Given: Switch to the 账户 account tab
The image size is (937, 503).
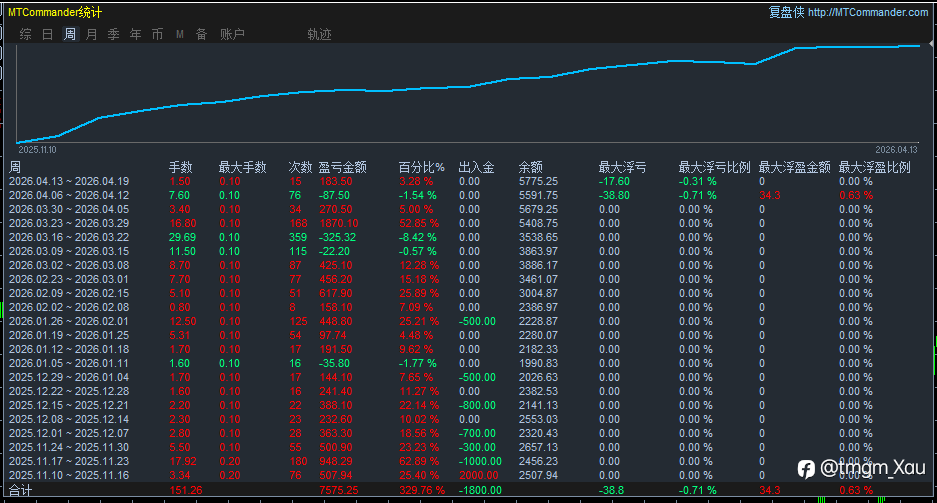Looking at the screenshot, I should click(x=232, y=34).
